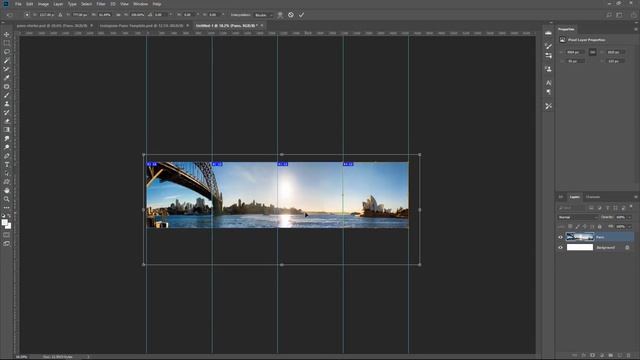Select the Gradient tool

pyautogui.click(x=7, y=130)
